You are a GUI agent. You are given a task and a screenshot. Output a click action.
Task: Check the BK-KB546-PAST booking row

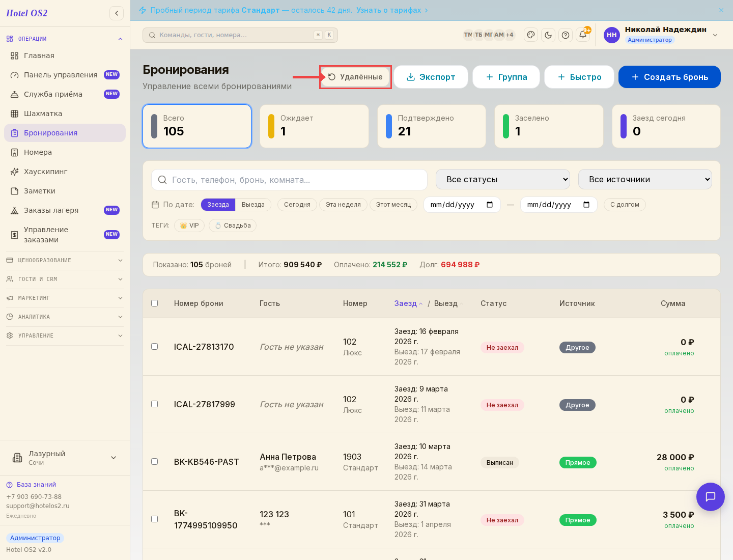click(155, 462)
